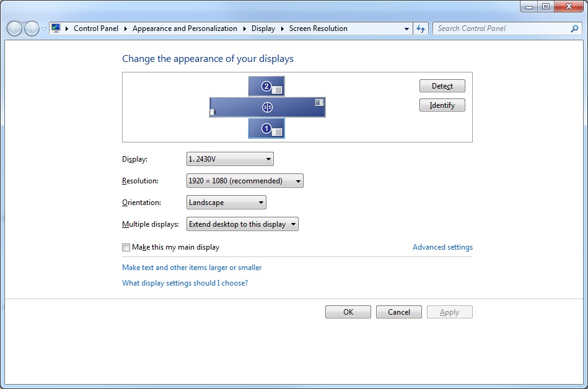This screenshot has width=588, height=389.
Task: Open the Resolution dropdown 1920 × 1080
Action: (245, 181)
